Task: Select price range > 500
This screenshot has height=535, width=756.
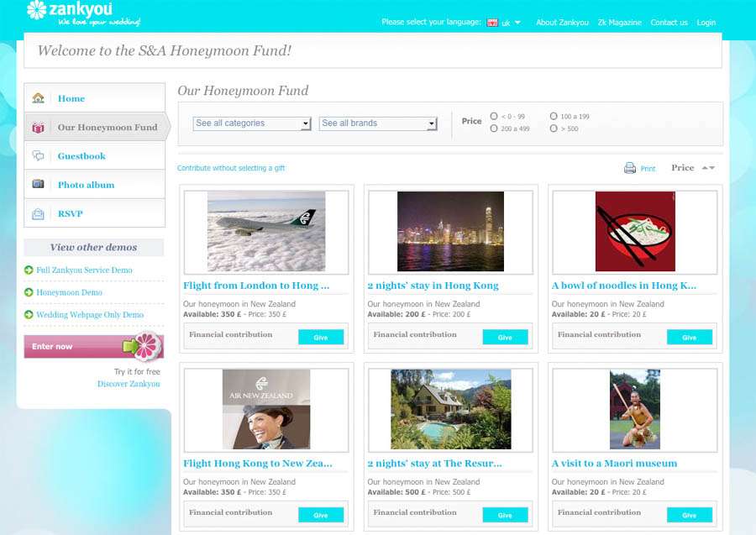Action: [554, 129]
